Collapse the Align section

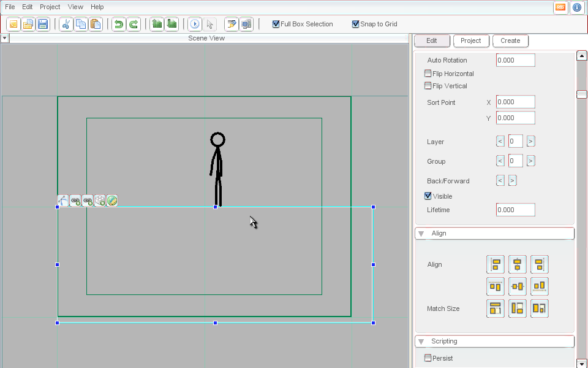point(421,234)
